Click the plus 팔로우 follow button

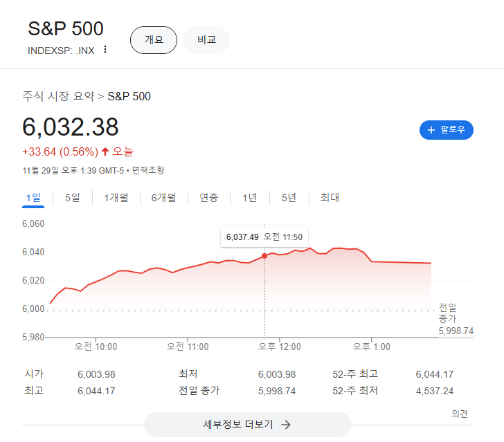point(446,130)
